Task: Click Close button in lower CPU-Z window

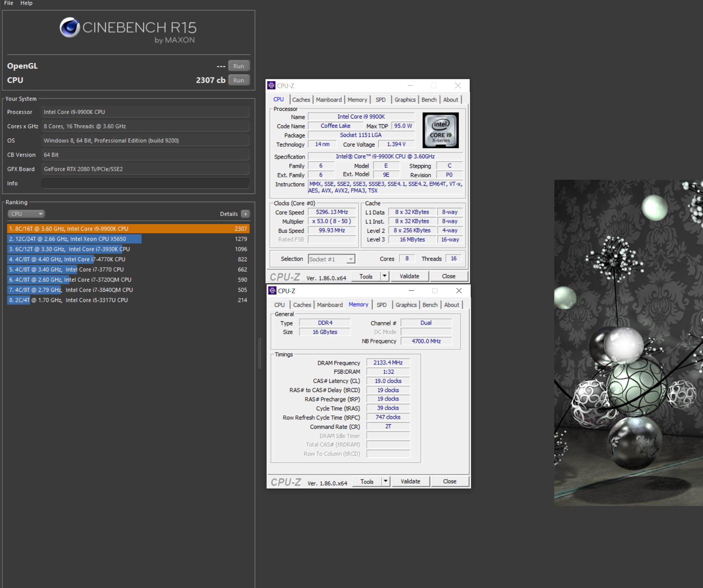Action: click(450, 481)
